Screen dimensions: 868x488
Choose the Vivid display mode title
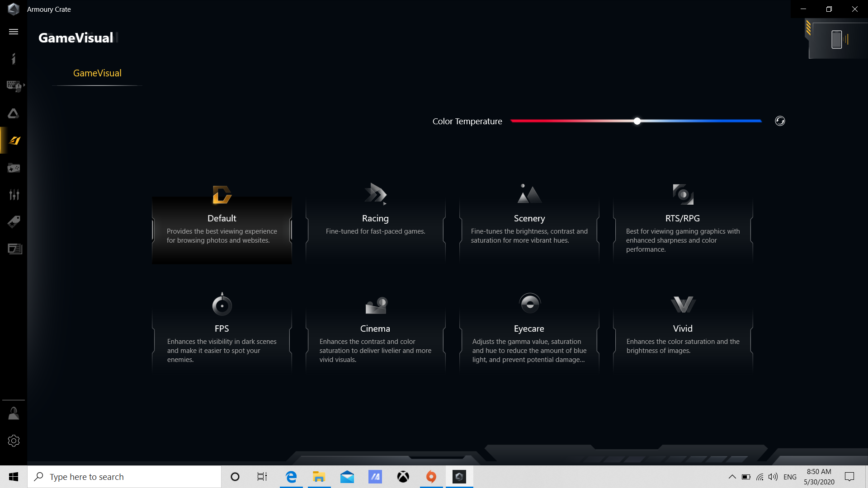(683, 328)
